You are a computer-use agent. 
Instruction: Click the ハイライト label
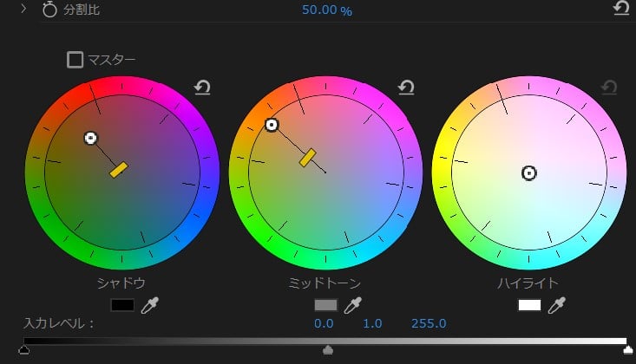click(528, 283)
